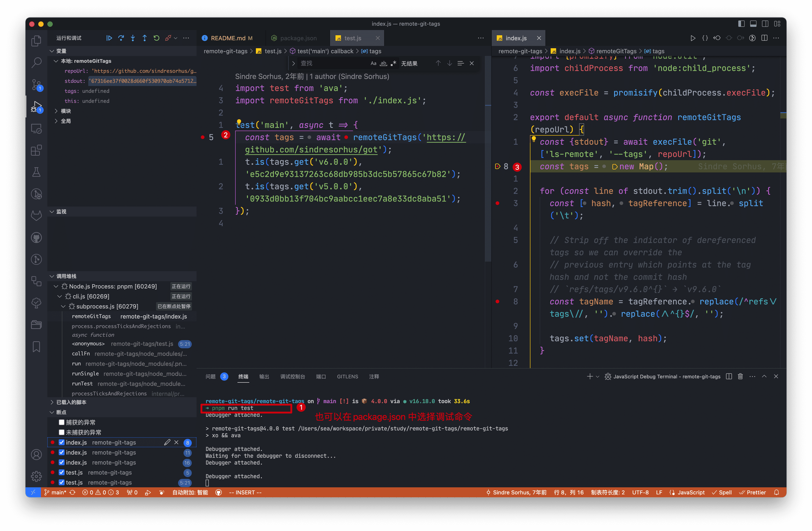The width and height of the screenshot is (812, 531).
Task: Disable the test.js breakpoint checkbox
Action: tap(62, 473)
